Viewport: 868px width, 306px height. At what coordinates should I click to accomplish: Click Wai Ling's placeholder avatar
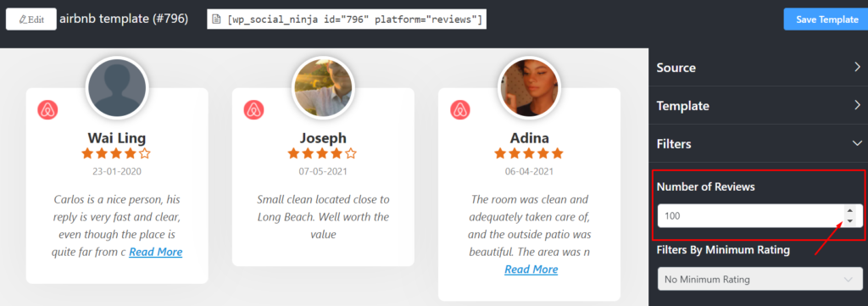117,88
